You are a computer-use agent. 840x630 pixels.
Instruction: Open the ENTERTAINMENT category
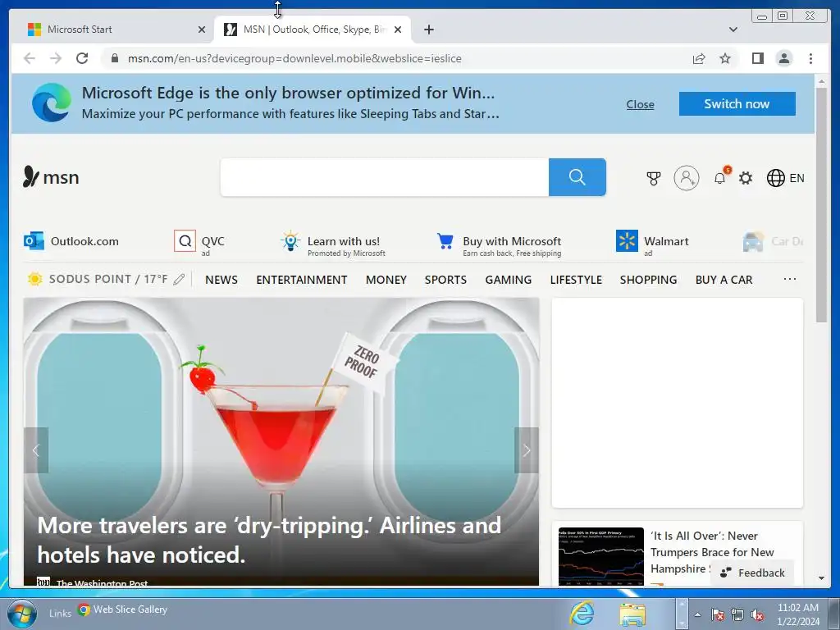(x=302, y=280)
